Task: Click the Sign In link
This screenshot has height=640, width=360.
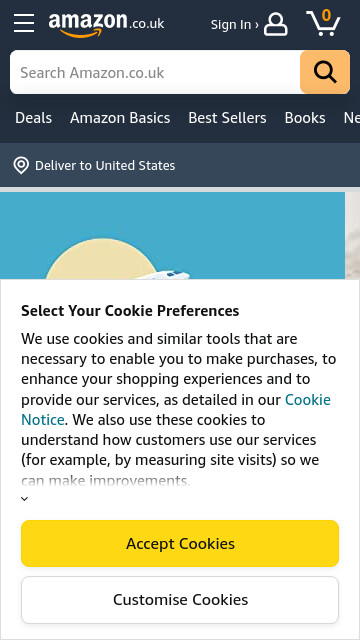Action: point(234,24)
